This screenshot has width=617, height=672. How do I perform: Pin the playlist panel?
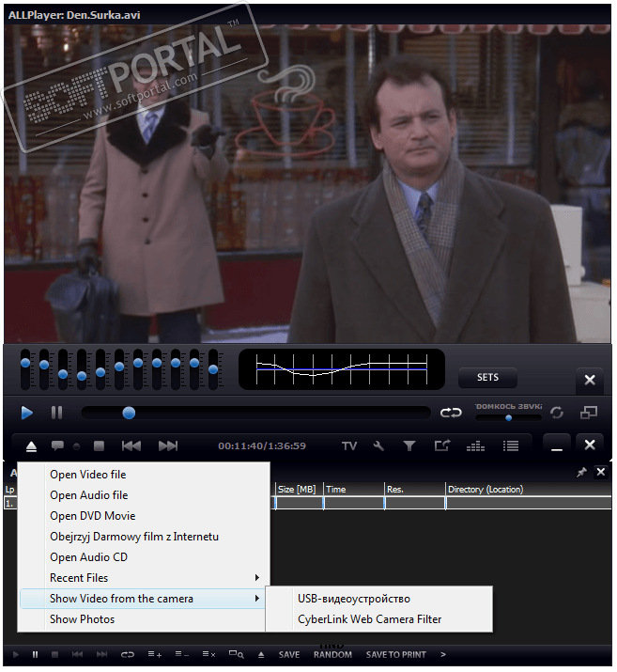[583, 475]
